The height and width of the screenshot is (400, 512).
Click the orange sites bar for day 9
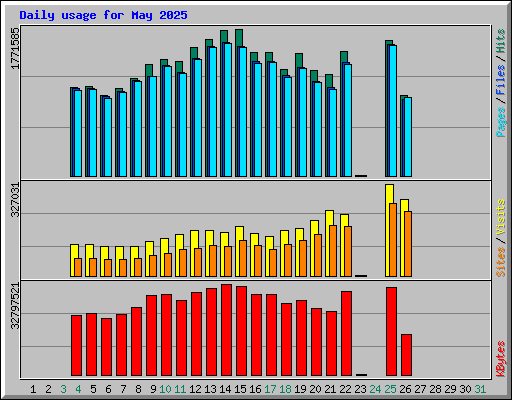click(153, 266)
